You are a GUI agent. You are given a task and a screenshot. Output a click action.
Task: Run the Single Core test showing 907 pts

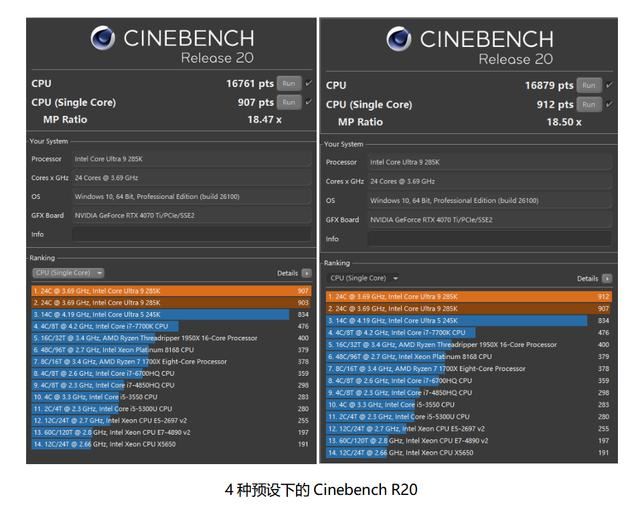click(x=289, y=102)
